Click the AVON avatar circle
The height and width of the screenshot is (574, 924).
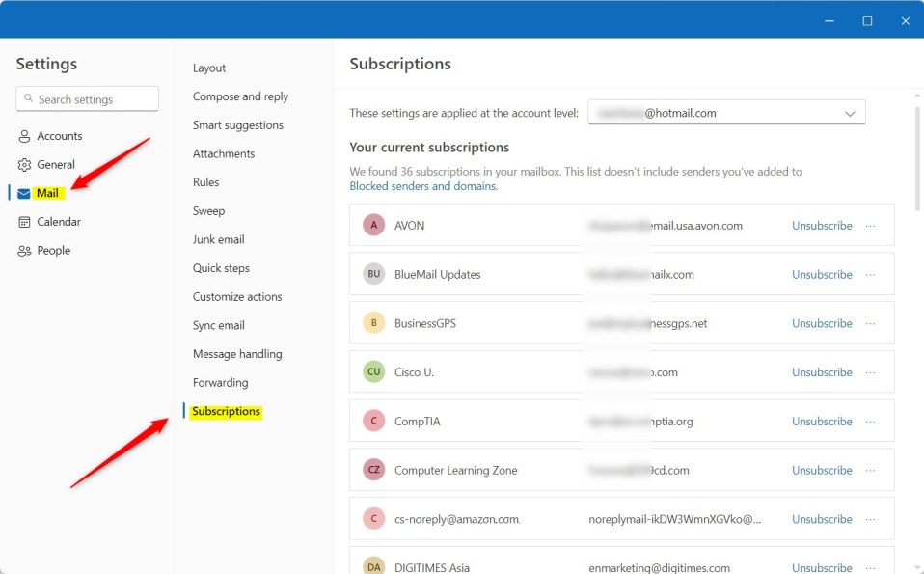[373, 225]
